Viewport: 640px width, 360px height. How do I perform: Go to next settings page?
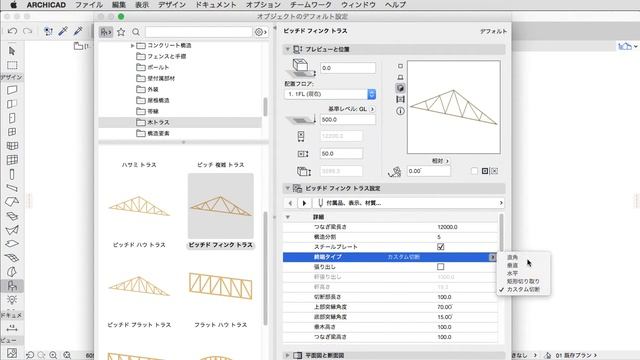click(x=304, y=203)
